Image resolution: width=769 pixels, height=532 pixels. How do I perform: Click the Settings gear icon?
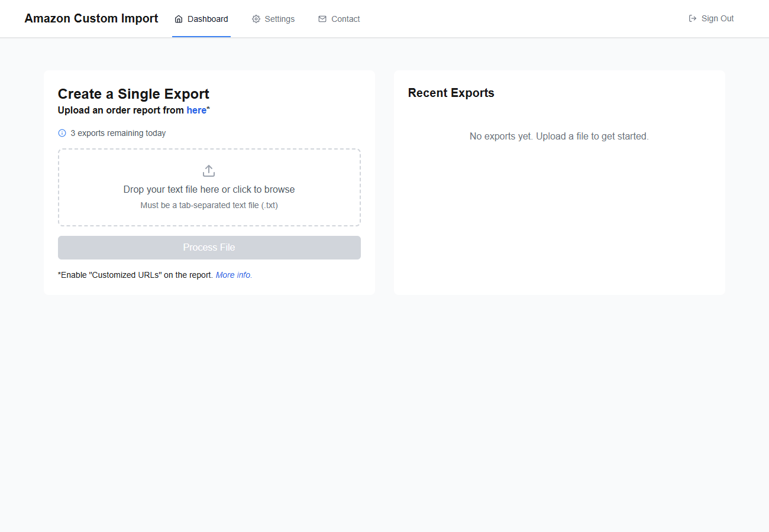(256, 19)
